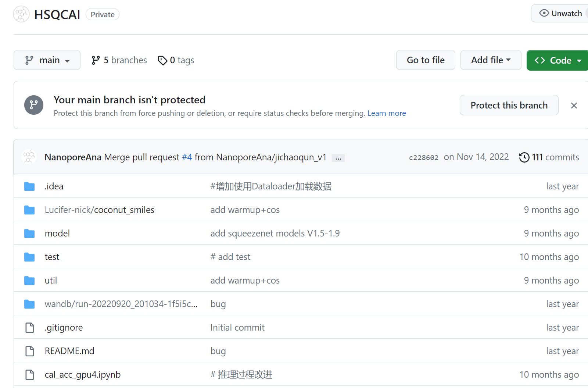Open commit hash c228602
Screen dimensions: 588x388
coord(424,157)
